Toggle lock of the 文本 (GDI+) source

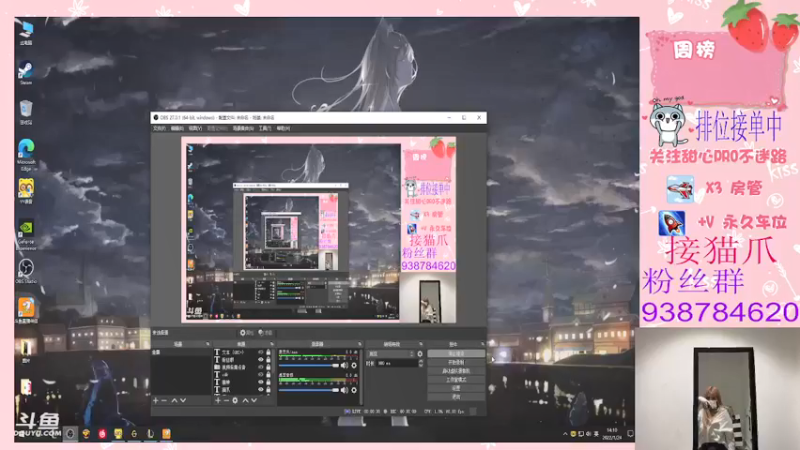point(268,352)
